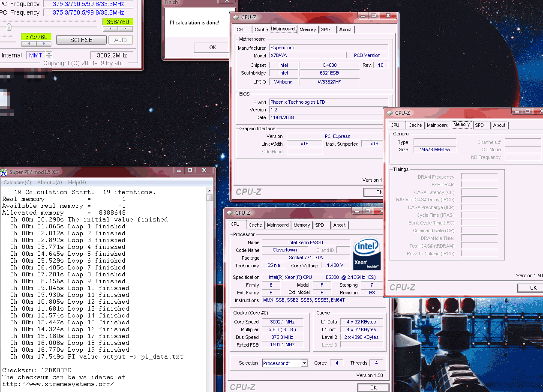Viewport: 543px width, 392px height.
Task: Click CPU-Z title icon in Xeon E5330 window
Action: (x=230, y=213)
